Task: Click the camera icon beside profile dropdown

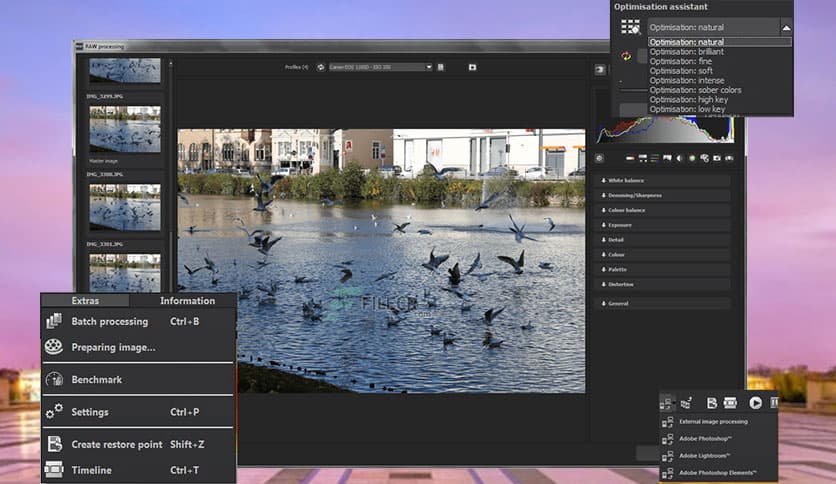Action: [472, 67]
